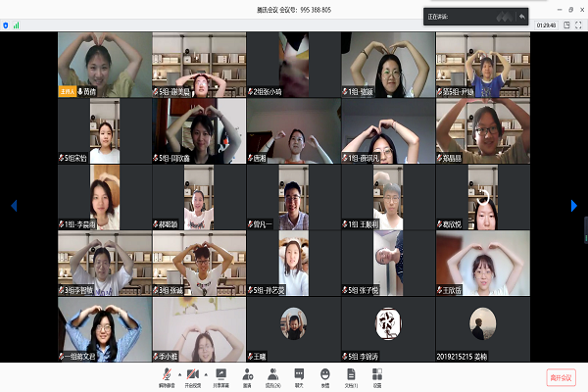The image size is (588, 392).
Task: Select the host 主持人 video tile
Action: point(104,64)
